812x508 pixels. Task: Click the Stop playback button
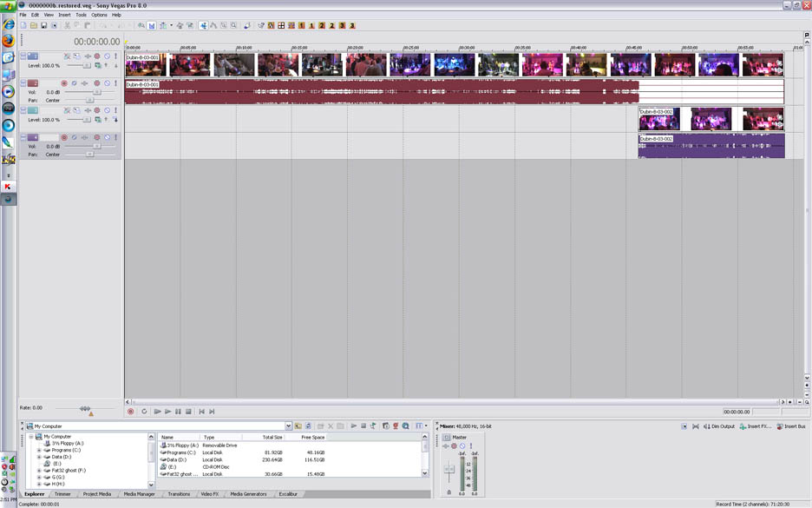point(188,412)
